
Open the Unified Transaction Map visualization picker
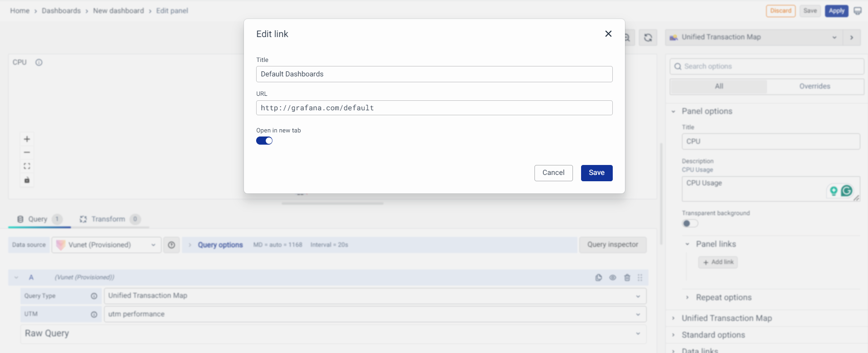click(753, 38)
